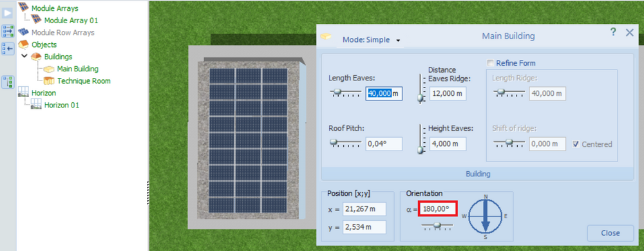Open the Mode: Simple dropdown
The image size is (644, 251).
[x=372, y=40]
